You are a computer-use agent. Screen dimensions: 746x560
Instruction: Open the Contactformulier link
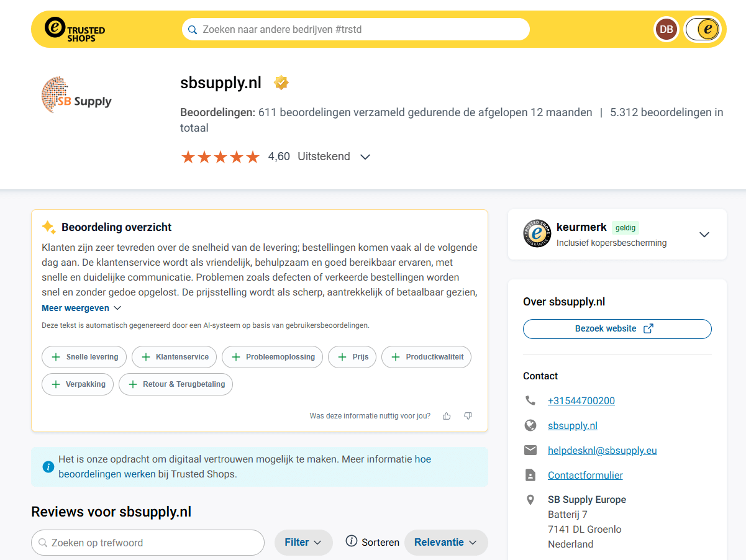click(x=585, y=475)
